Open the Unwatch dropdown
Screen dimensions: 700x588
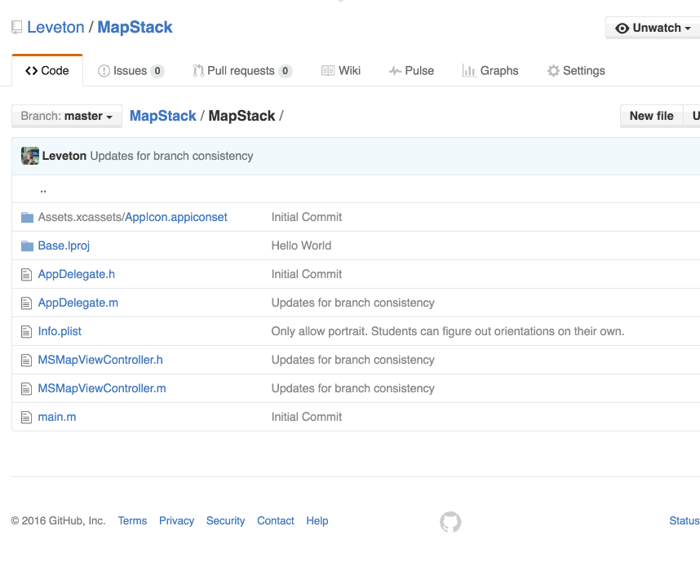coord(653,28)
